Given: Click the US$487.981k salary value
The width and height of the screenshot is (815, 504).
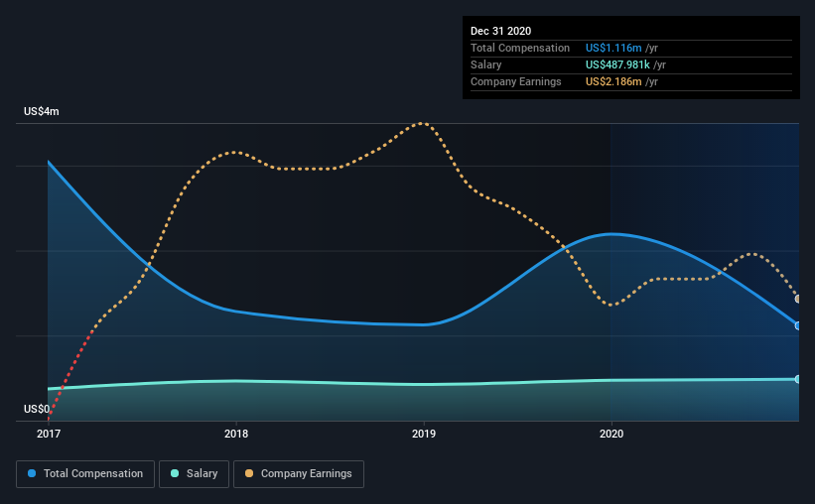Looking at the screenshot, I should (x=617, y=64).
